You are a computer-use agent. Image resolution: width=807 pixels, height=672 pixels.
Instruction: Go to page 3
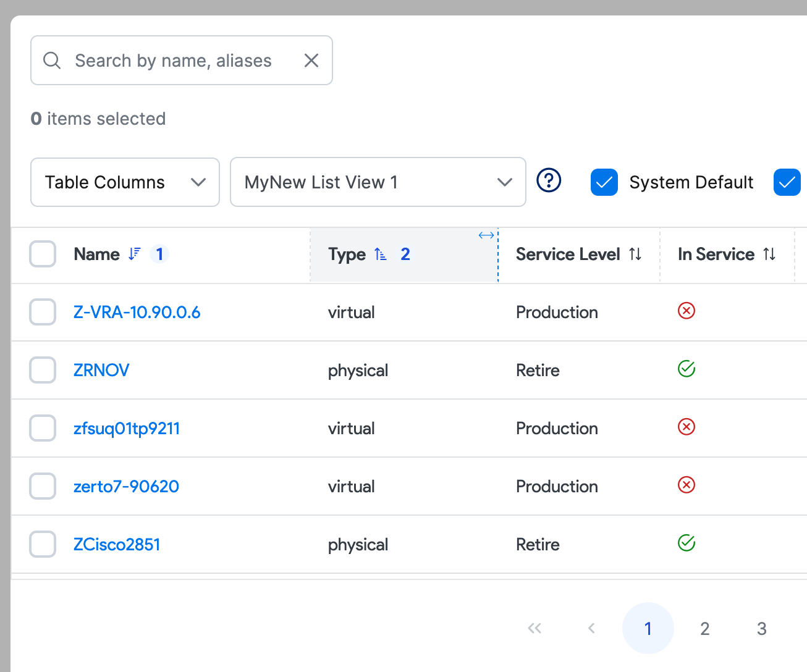[x=761, y=628]
